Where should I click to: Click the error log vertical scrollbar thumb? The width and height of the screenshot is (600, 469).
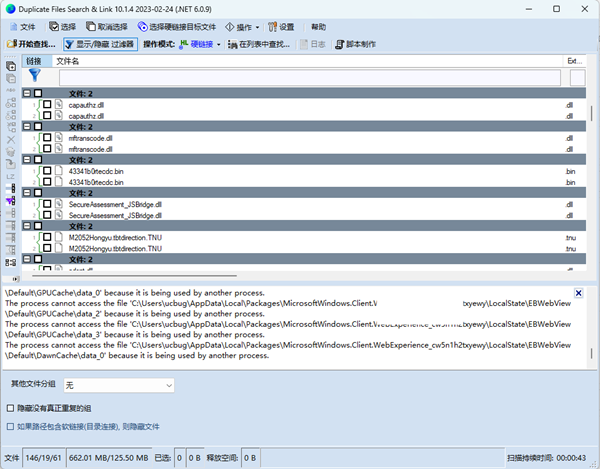point(592,353)
